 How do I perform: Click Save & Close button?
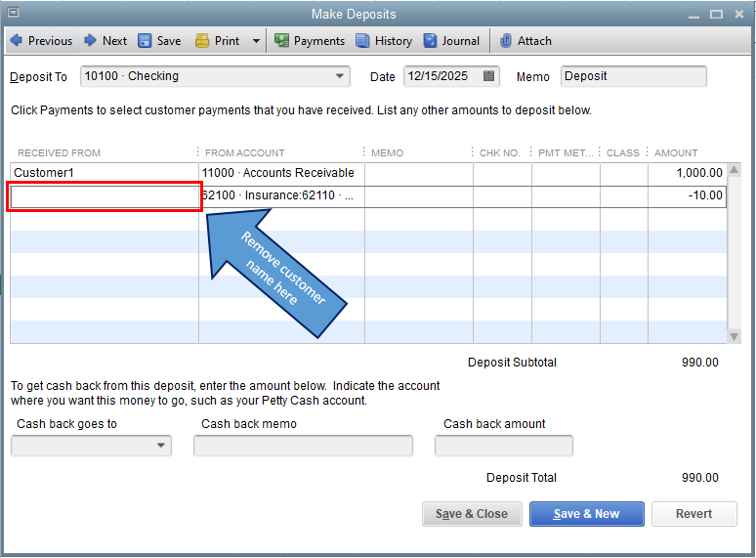(472, 514)
